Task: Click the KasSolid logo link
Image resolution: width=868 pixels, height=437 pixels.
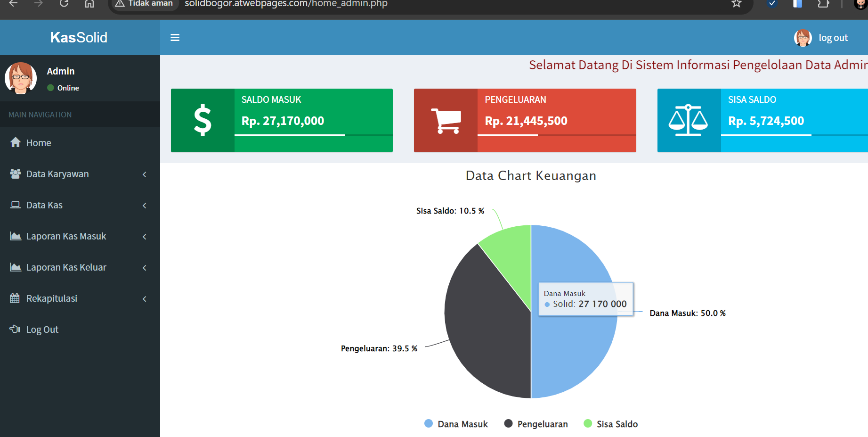Action: 79,37
